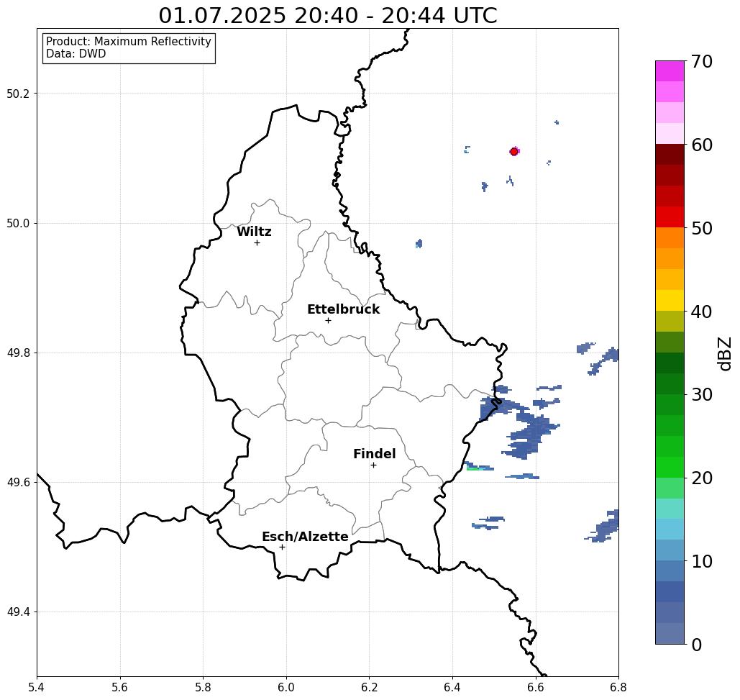Click the 5.8 longitude tick label
This screenshot has height=700, width=740.
(x=203, y=687)
